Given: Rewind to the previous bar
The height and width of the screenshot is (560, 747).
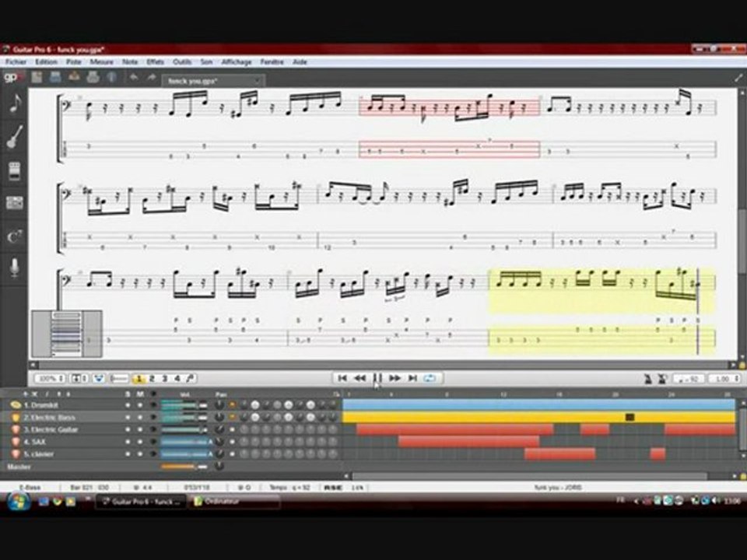Looking at the screenshot, I should [359, 378].
